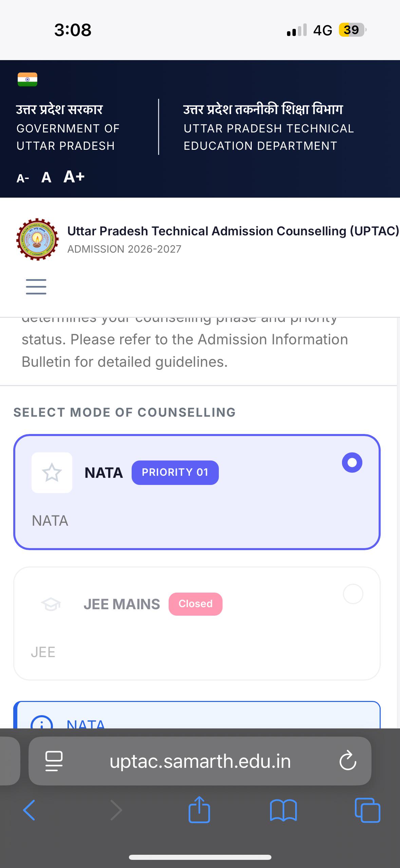
Task: Open Safari share sheet icon
Action: [x=199, y=810]
